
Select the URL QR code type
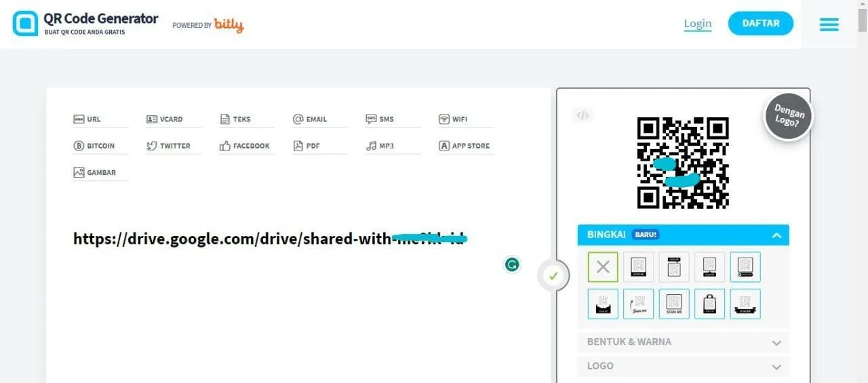[x=87, y=119]
